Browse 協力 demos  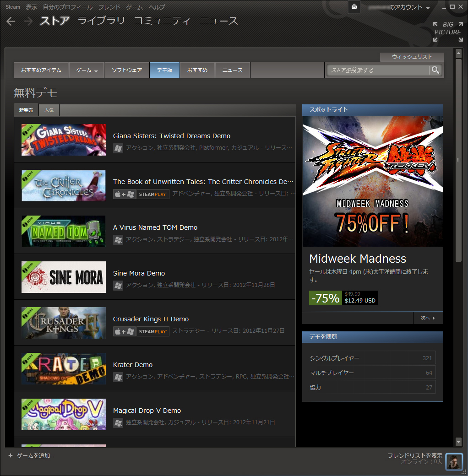372,387
